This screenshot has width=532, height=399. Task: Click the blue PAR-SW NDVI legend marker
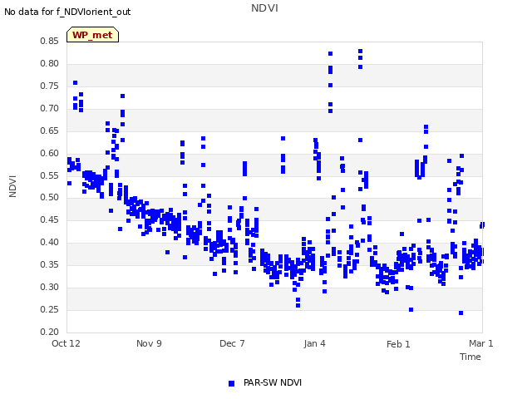(231, 383)
